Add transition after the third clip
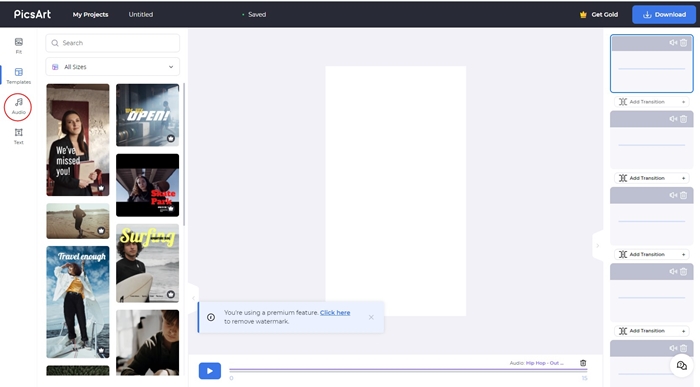Image resolution: width=700 pixels, height=387 pixels. (652, 254)
